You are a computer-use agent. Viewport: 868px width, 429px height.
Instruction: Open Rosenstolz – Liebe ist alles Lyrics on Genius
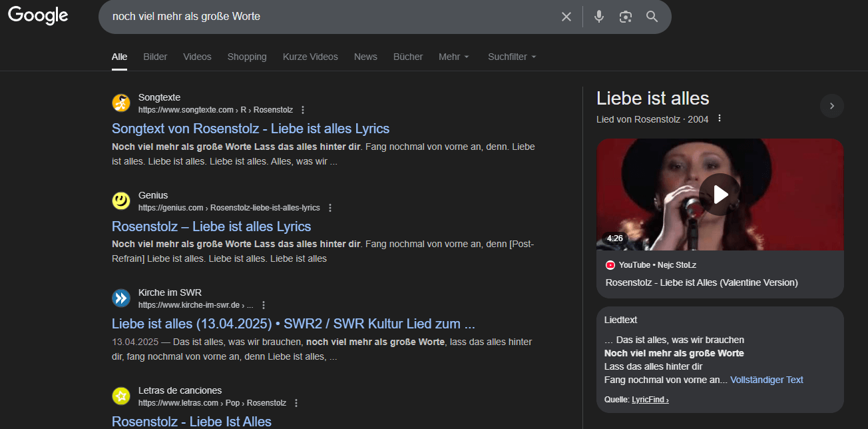click(x=211, y=226)
